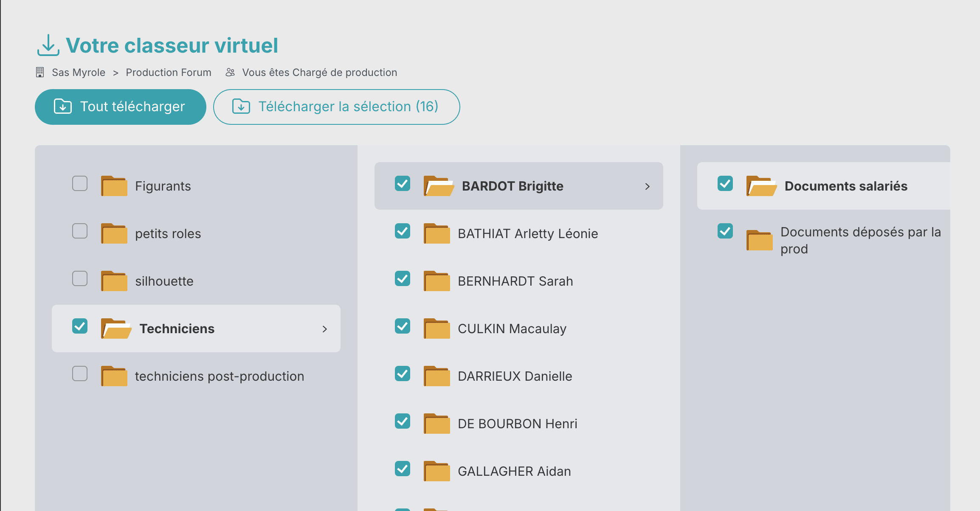Click the chevron on BARDOT Brigitte row
The width and height of the screenshot is (980, 511).
pyautogui.click(x=648, y=186)
